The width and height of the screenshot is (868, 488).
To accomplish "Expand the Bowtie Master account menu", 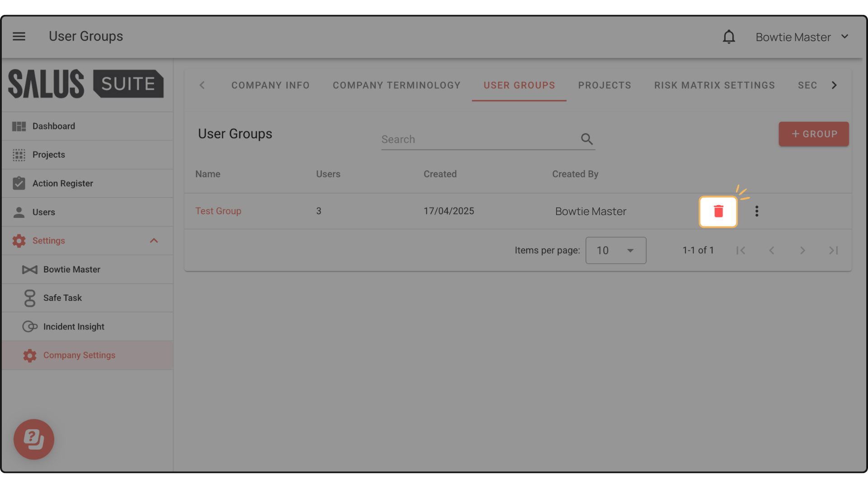I will [x=802, y=37].
